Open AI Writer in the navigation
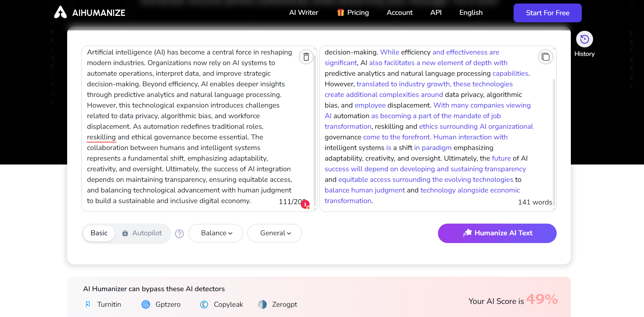The height and width of the screenshot is (317, 644). tap(303, 13)
